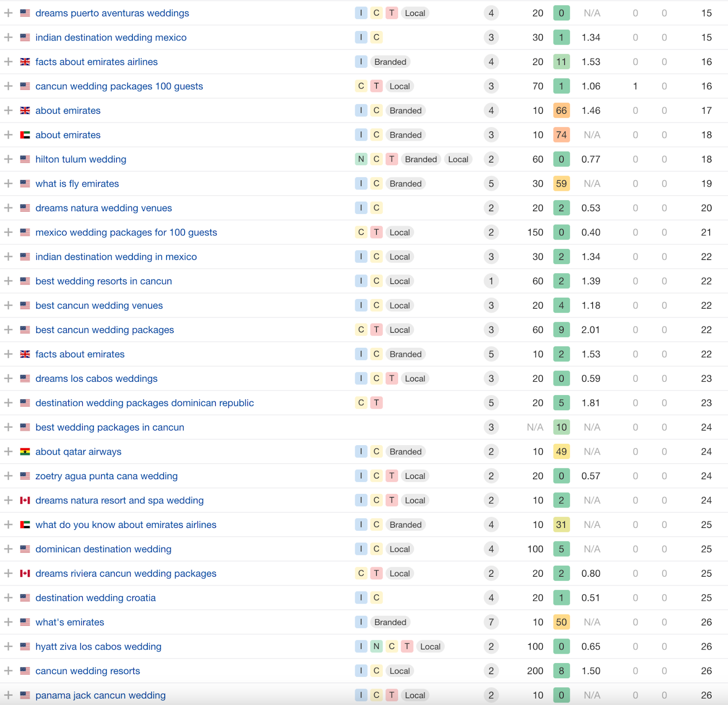
Task: Click the "C" commercial badge on "indian destination wedding mexico"
Action: tap(376, 37)
